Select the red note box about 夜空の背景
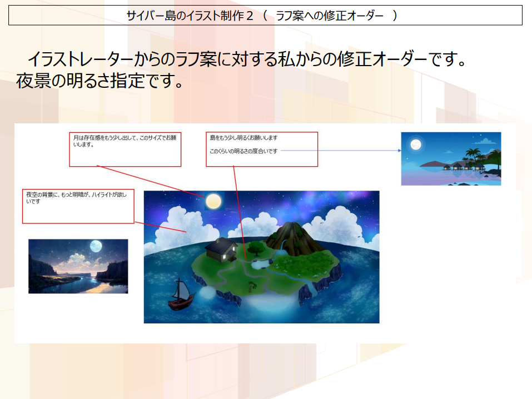Viewport: 532px width, 399px height. point(78,206)
